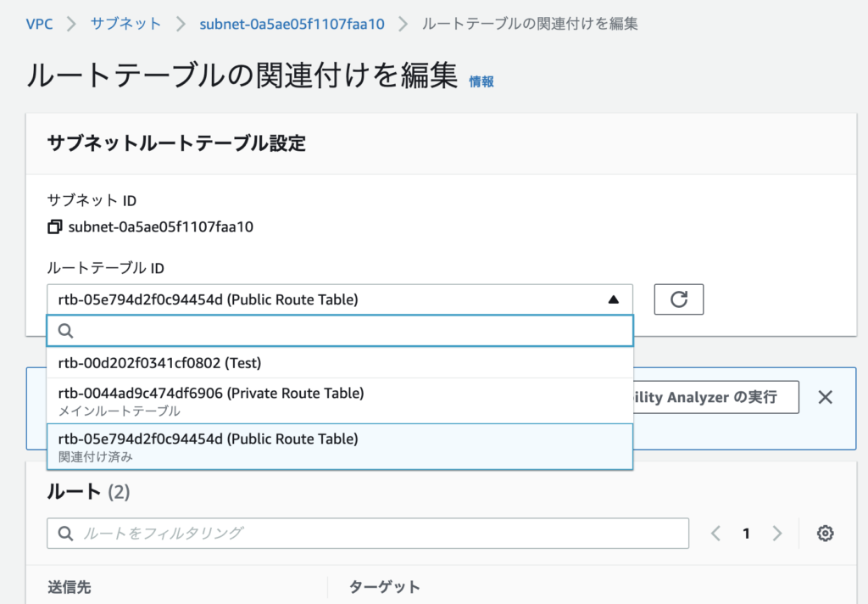
Task: Open the 情報 info link
Action: click(x=481, y=81)
